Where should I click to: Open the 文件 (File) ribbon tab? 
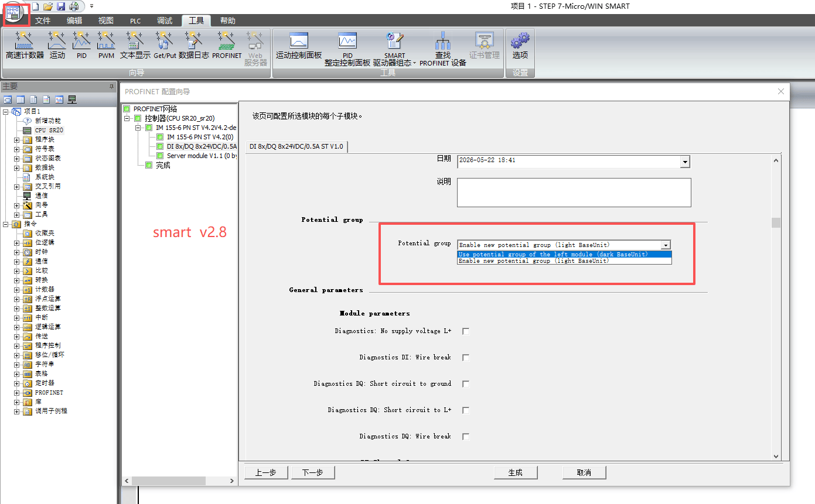[43, 20]
